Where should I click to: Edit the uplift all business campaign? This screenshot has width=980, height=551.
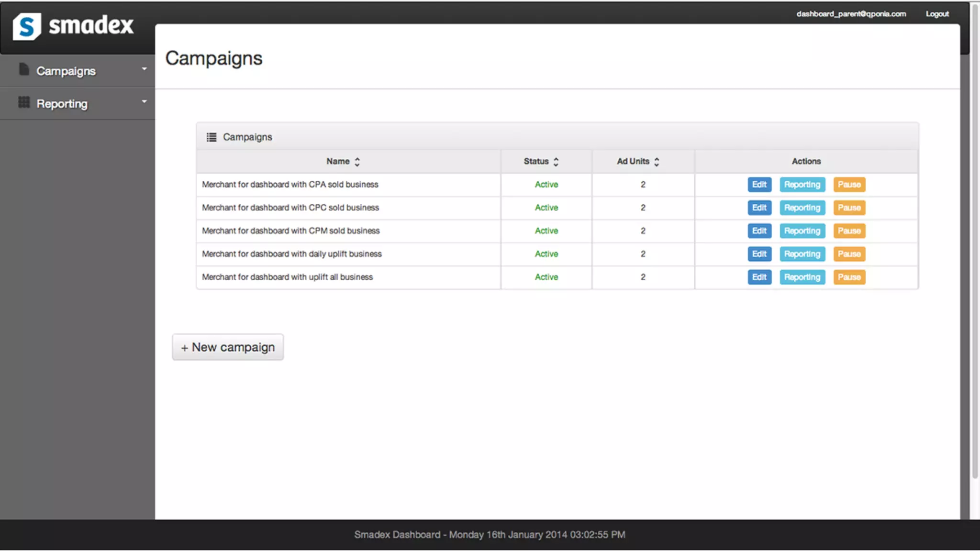click(x=759, y=277)
